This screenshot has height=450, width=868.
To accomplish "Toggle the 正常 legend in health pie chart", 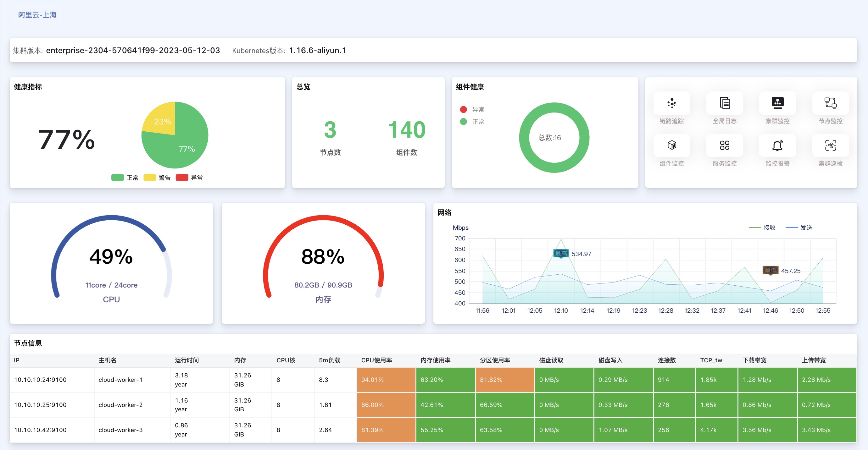I will tap(125, 177).
